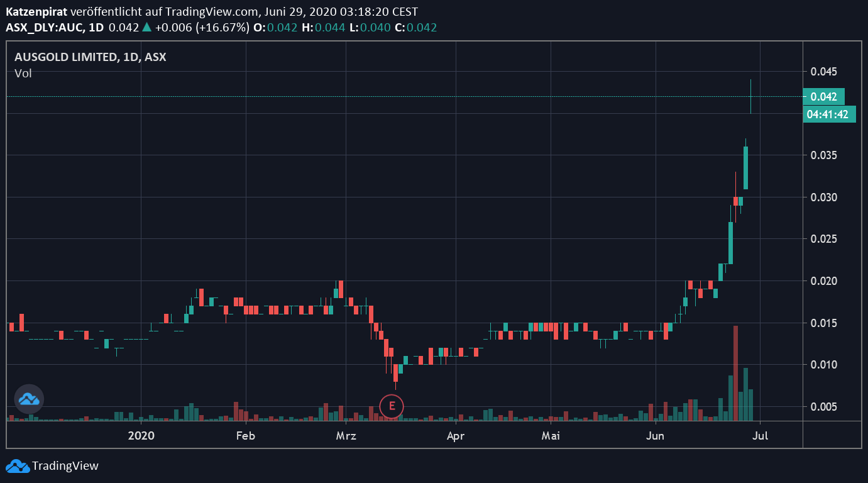Click the 2020 label on the time axis
868x483 pixels.
141,435
